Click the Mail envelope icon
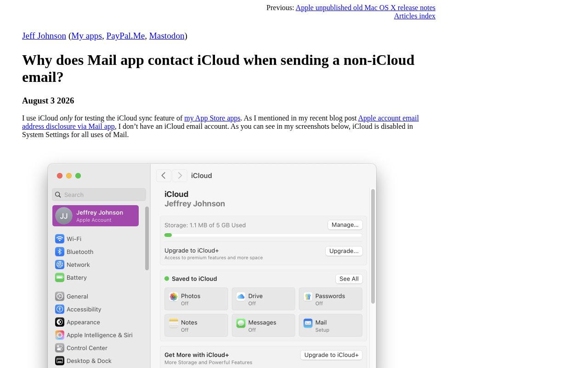Screen dimensions: 588x368 tap(308, 323)
